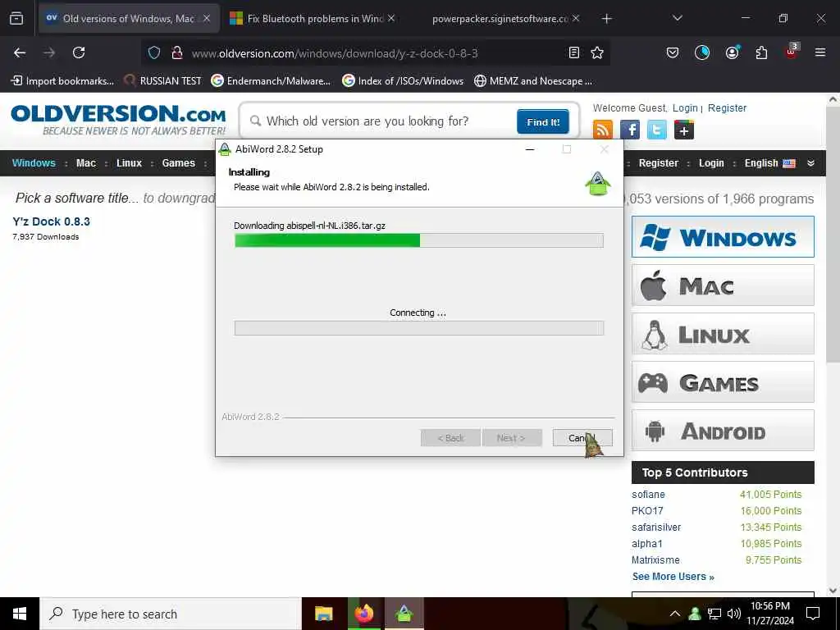Select Linux in the site nav bar
The height and width of the screenshot is (630, 840).
click(129, 163)
